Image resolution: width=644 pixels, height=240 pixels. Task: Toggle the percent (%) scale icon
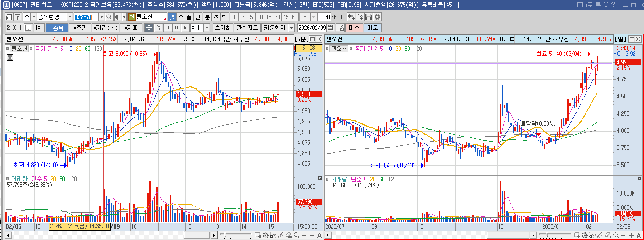pos(159,28)
